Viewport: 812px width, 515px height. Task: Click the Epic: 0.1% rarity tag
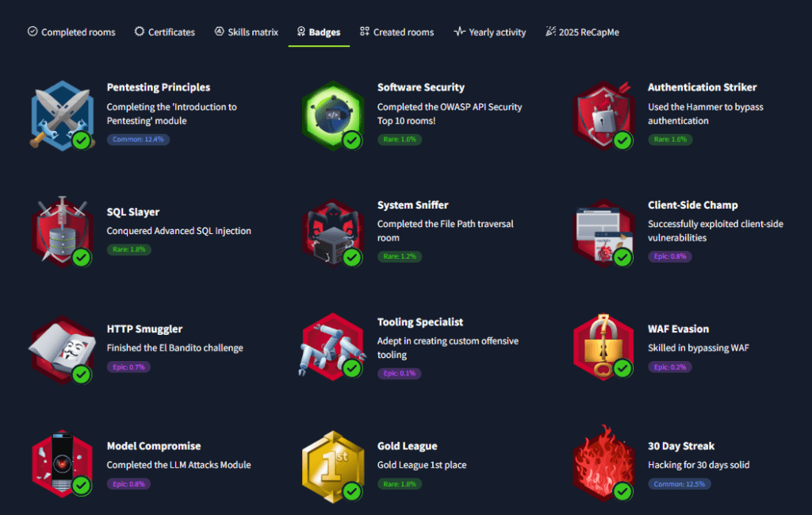pos(400,373)
